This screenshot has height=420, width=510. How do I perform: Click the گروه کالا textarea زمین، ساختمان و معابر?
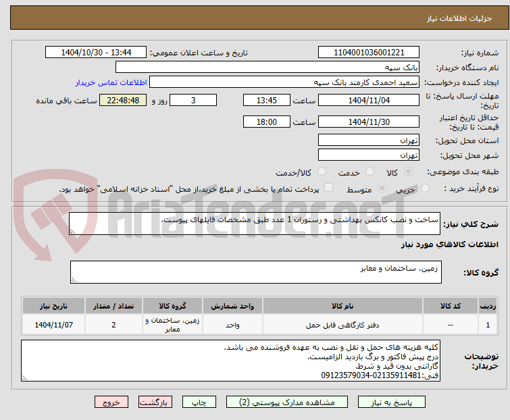click(x=255, y=272)
